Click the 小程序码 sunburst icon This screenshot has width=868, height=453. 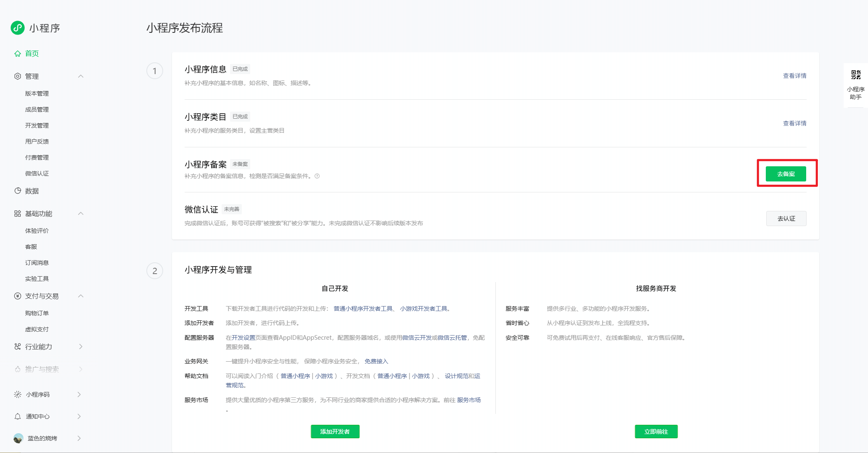(x=18, y=394)
